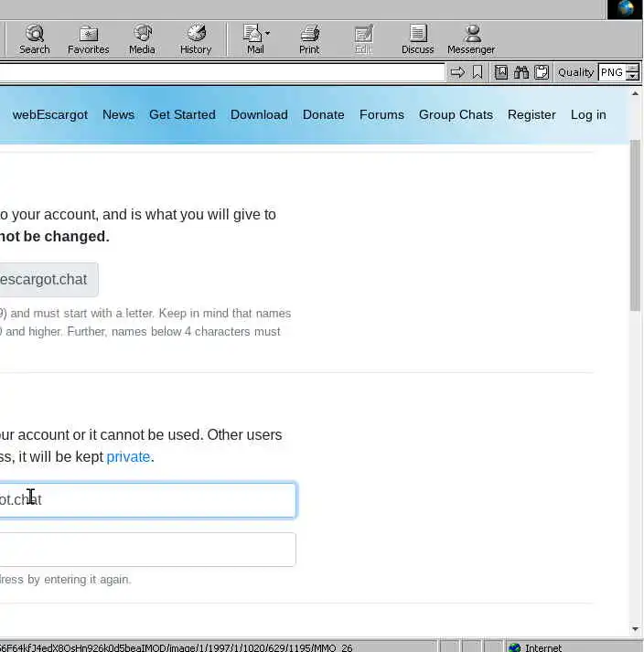The height and width of the screenshot is (652, 644).
Task: Open Forums in site navigation
Action: point(381,115)
